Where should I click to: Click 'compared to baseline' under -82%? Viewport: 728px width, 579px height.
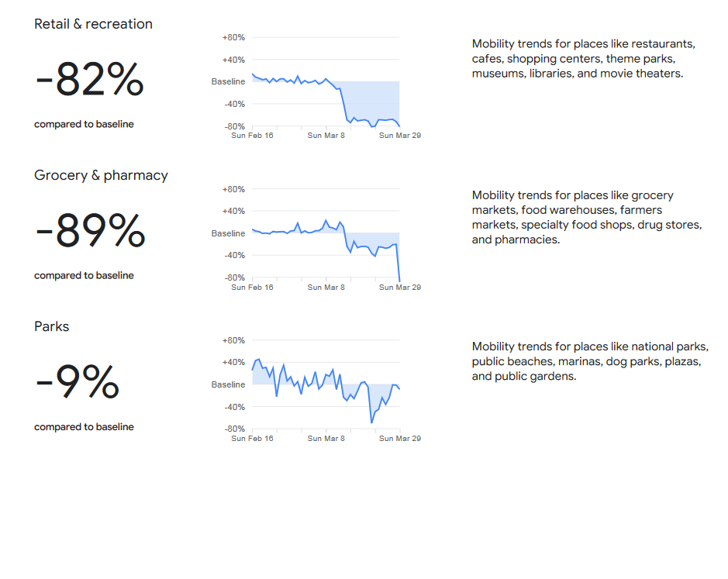(84, 124)
